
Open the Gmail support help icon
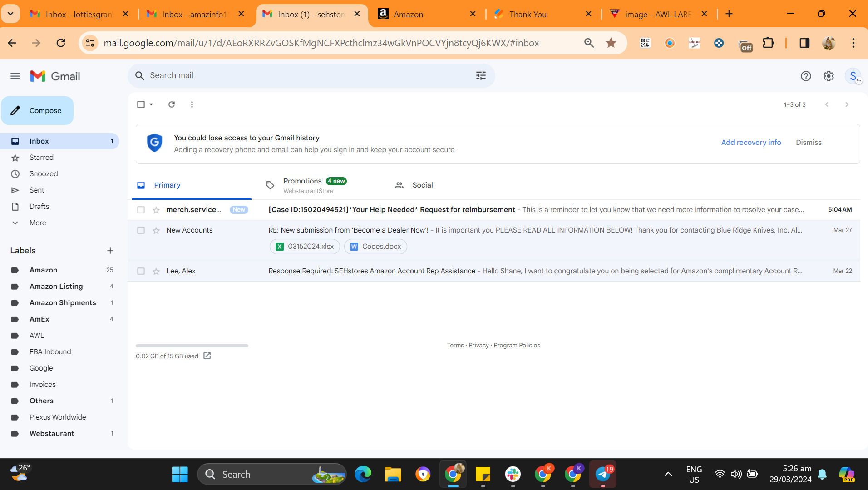[806, 76]
